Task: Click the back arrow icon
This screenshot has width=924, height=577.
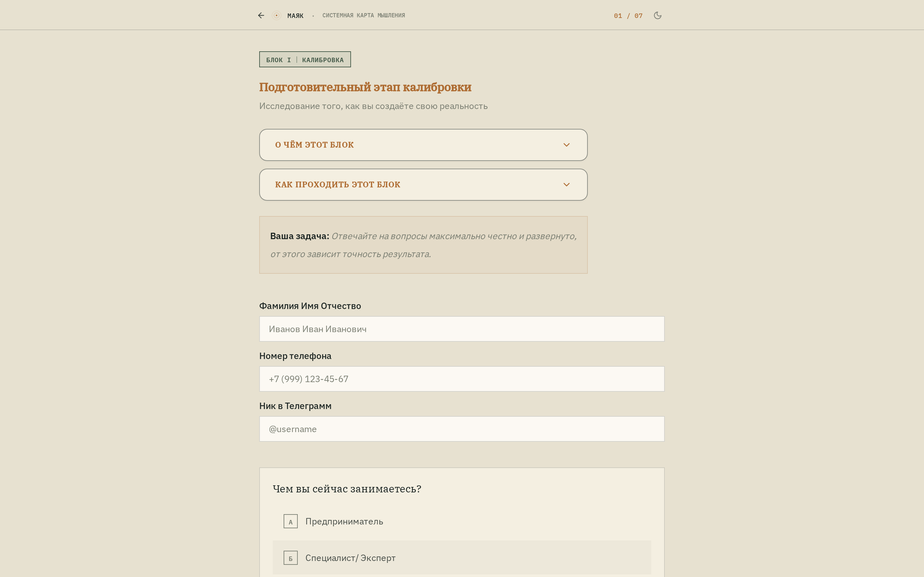Action: click(x=261, y=15)
